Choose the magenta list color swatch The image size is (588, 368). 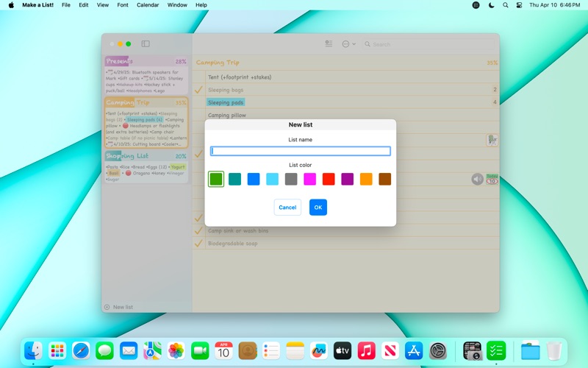pyautogui.click(x=309, y=179)
